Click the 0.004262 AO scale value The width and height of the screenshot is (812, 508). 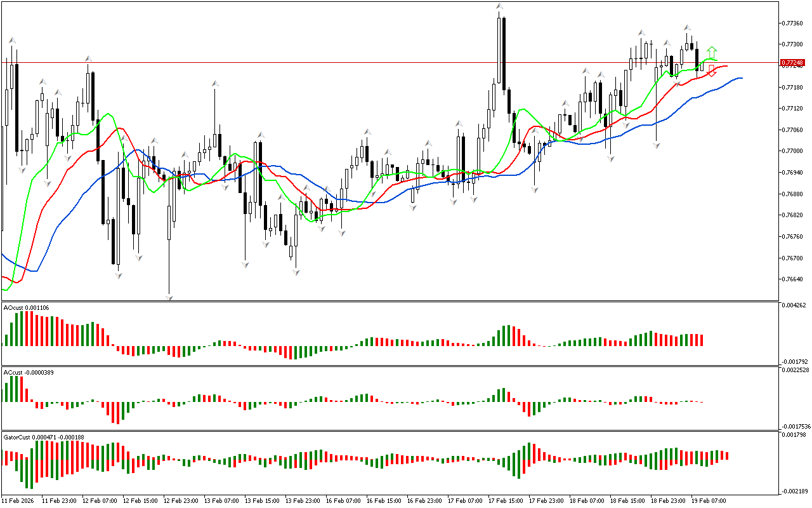[794, 305]
